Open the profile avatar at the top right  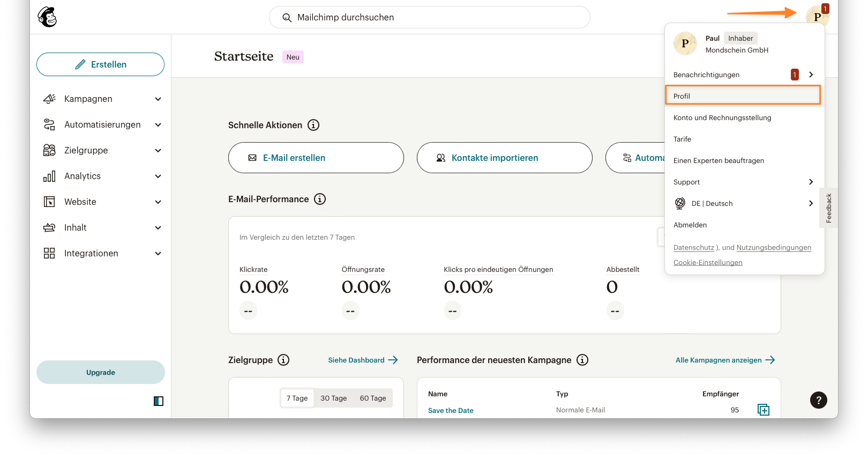pyautogui.click(x=817, y=16)
